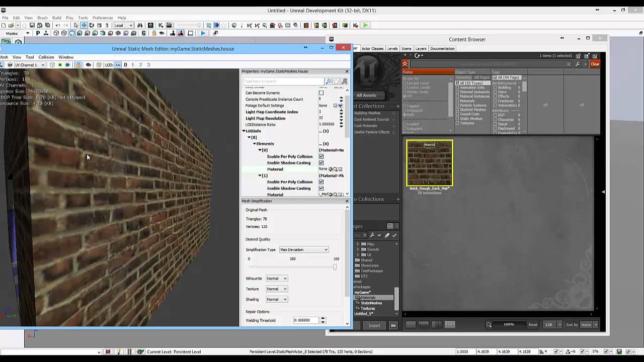Open Simplification Type Max Deviation dropdown
This screenshot has height=362, width=644.
(304, 250)
